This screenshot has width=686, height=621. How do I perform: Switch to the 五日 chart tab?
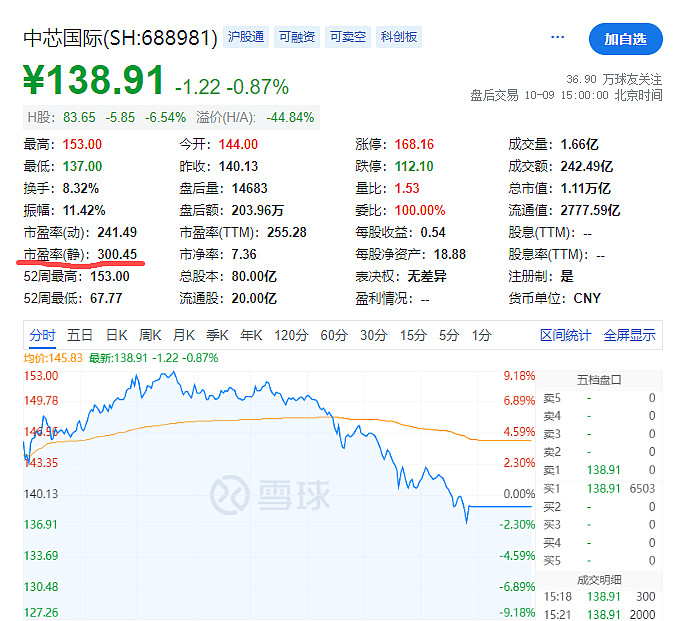(x=80, y=335)
